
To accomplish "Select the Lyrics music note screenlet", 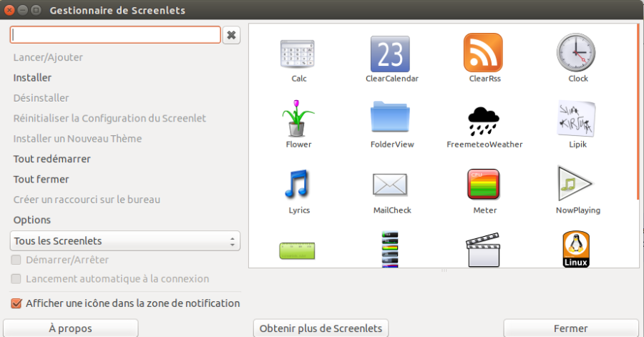I will tap(297, 184).
